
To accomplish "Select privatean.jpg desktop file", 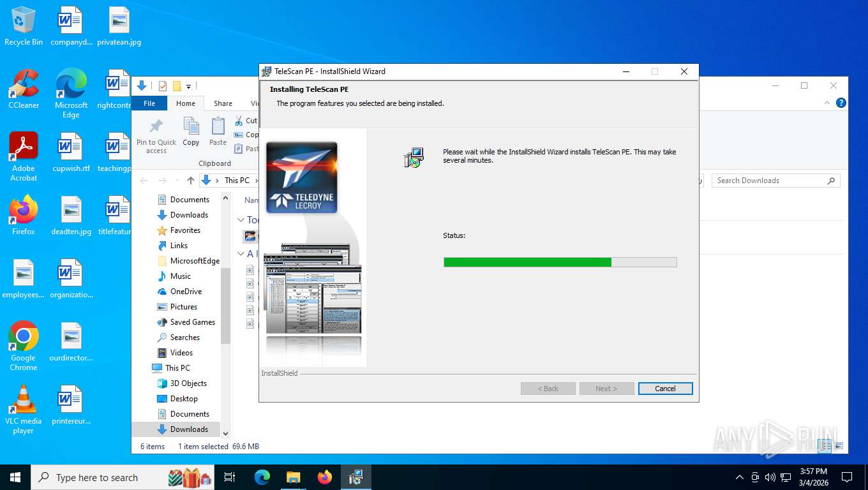I will coord(119,26).
